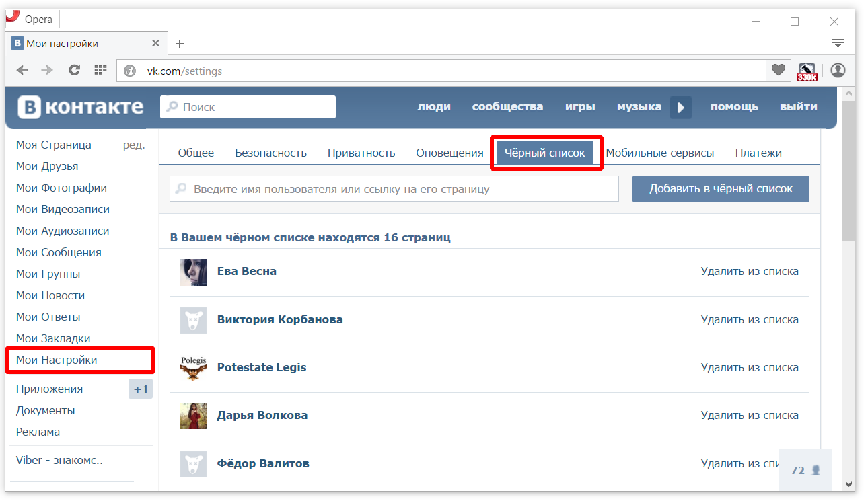
Task: Open the Безопасность settings tab
Action: click(270, 153)
